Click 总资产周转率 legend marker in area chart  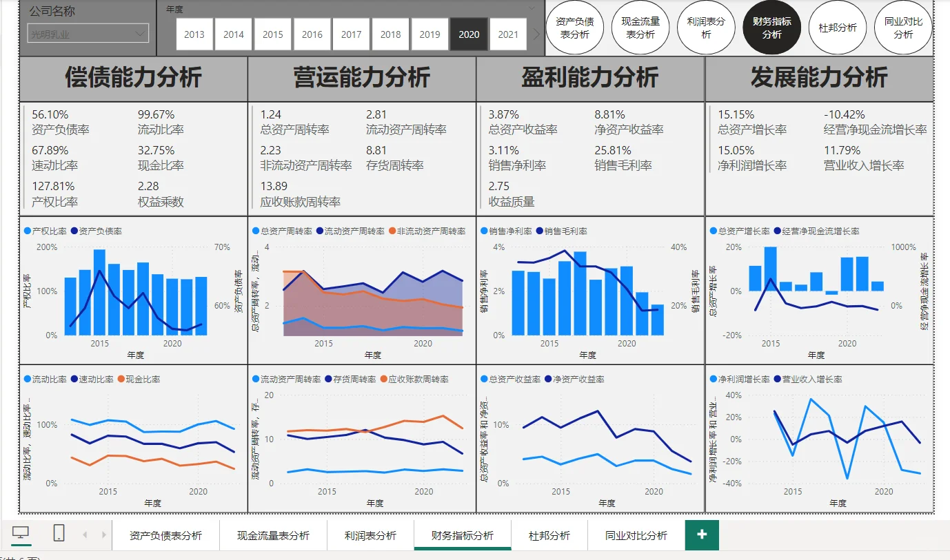point(256,231)
